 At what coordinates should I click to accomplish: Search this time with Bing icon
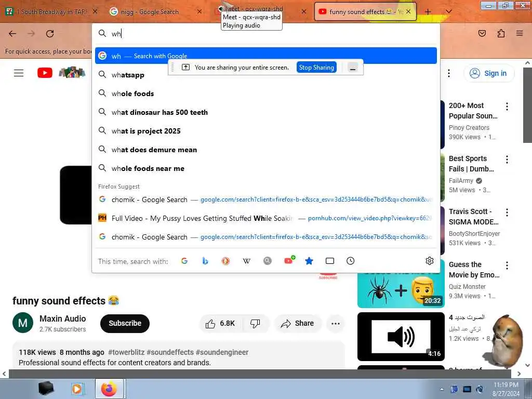tap(205, 261)
